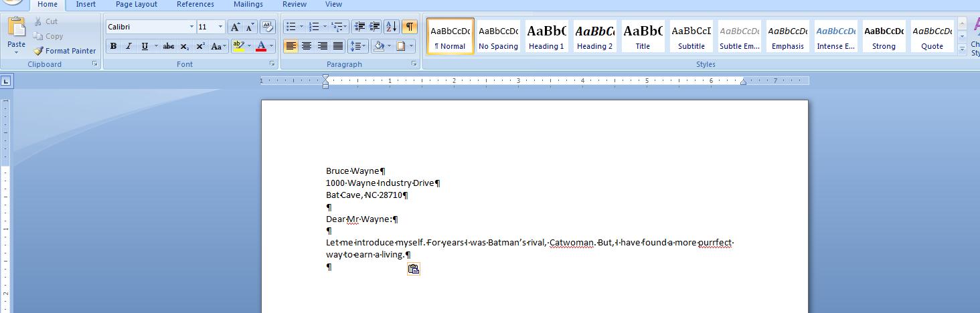Apply the Strong style

(x=884, y=36)
